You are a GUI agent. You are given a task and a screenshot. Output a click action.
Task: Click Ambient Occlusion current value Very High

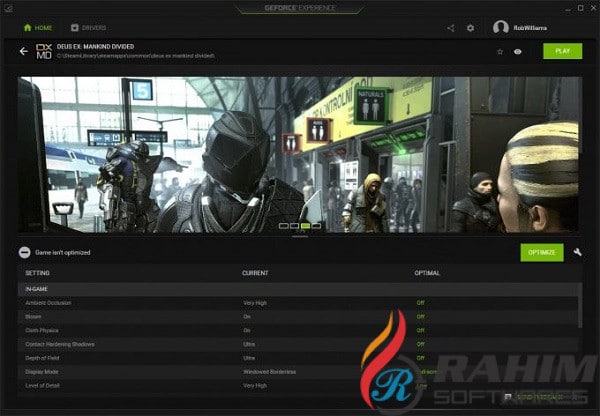pyautogui.click(x=255, y=303)
